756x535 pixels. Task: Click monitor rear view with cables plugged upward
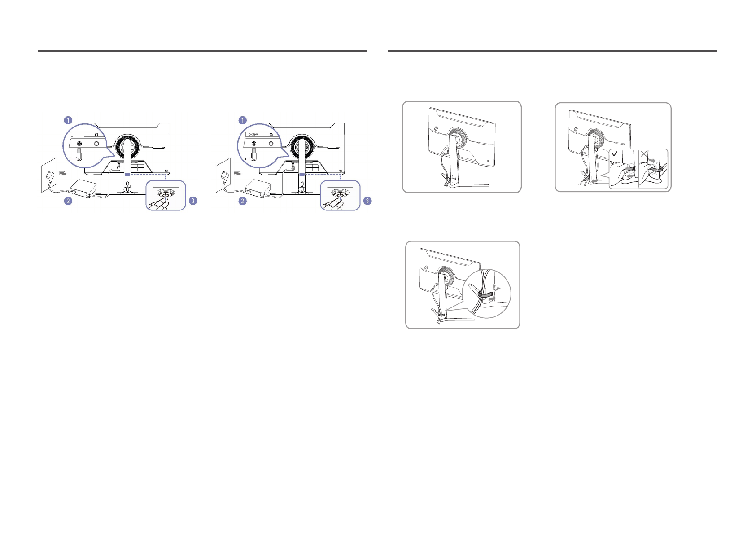click(x=462, y=147)
